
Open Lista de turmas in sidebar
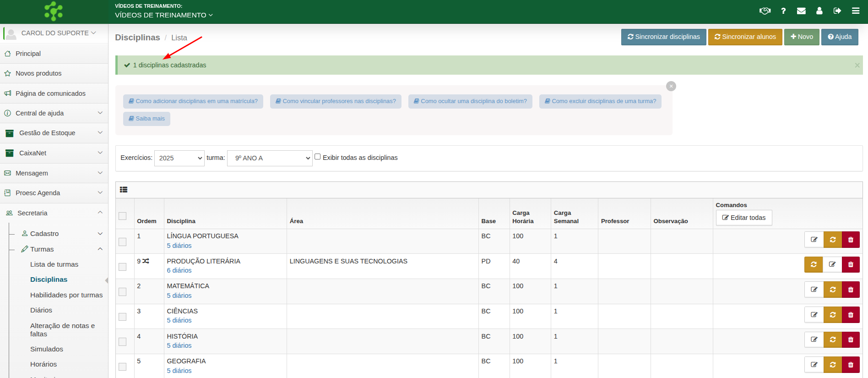[x=54, y=264]
